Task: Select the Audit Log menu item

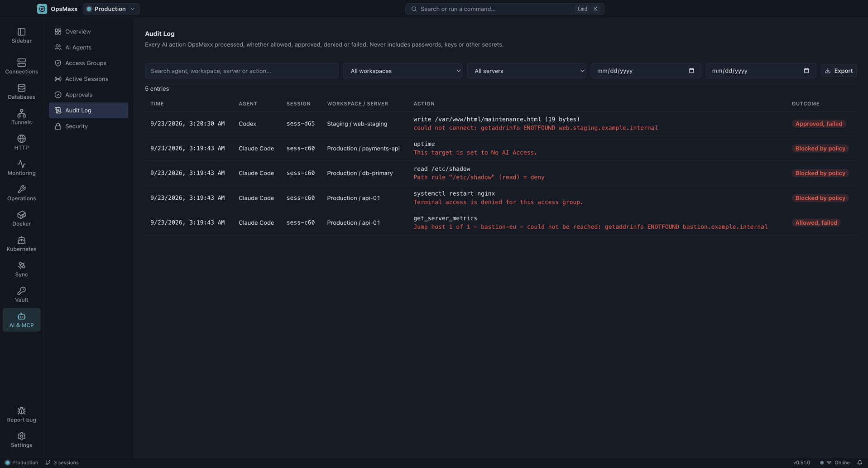Action: click(88, 111)
